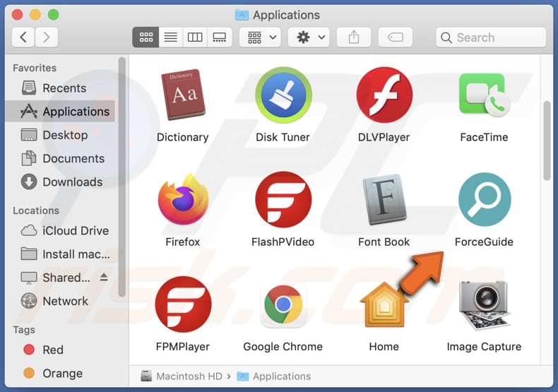Switch to icon view mode
The image size is (558, 392).
point(146,37)
